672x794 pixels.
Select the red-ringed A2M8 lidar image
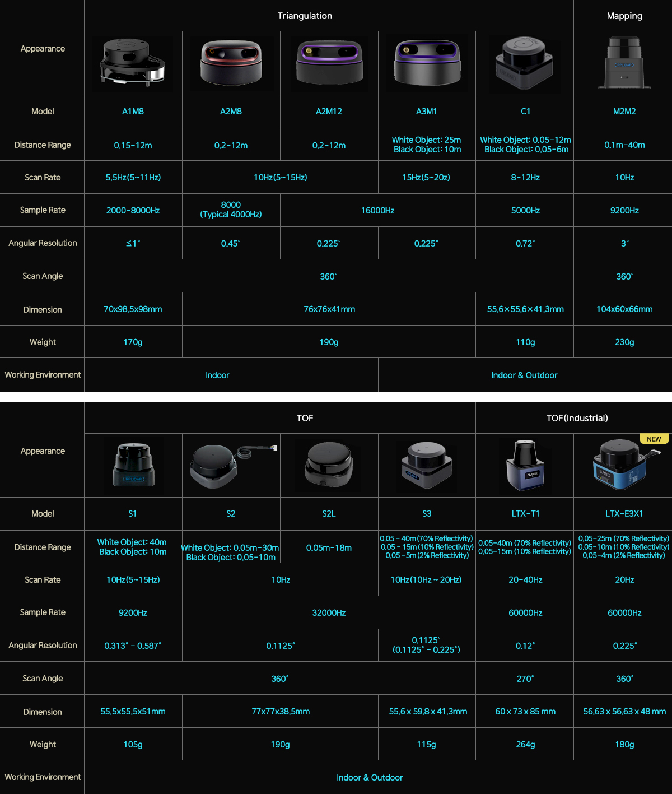click(231, 63)
